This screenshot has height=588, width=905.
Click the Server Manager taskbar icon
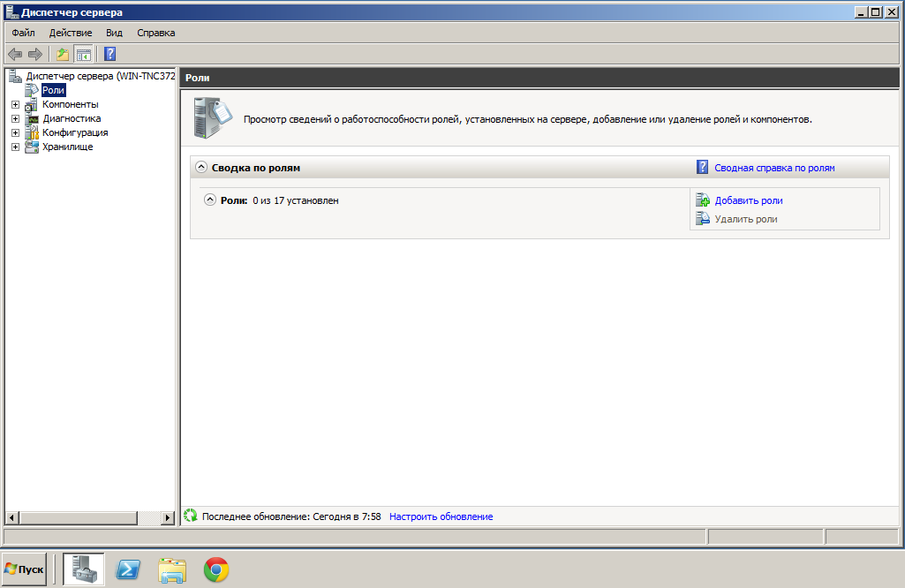(84, 570)
